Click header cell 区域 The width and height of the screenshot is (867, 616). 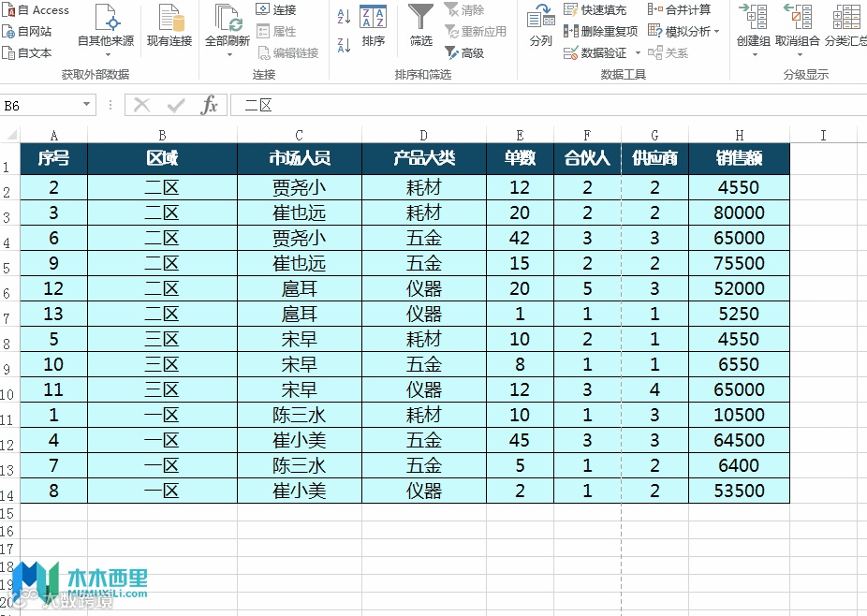pos(162,159)
